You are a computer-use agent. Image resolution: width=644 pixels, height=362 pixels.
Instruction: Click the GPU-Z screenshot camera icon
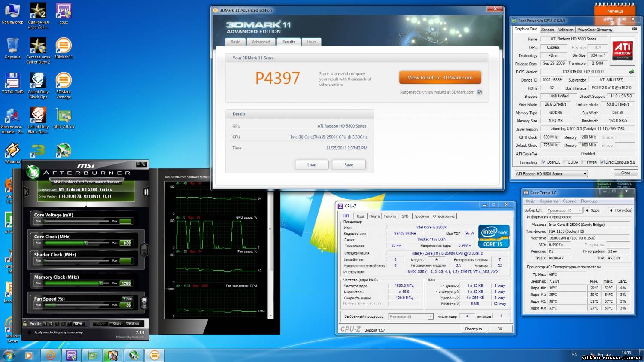(634, 29)
